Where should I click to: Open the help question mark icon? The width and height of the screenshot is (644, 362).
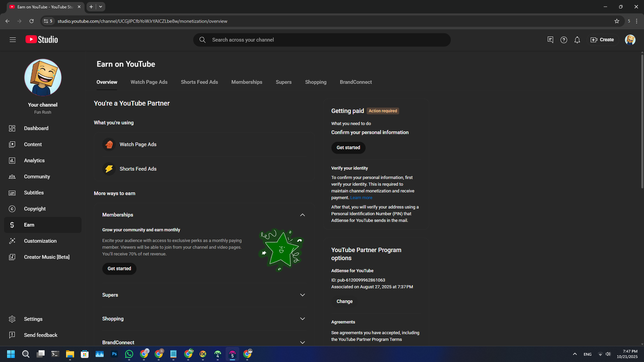[563, 40]
